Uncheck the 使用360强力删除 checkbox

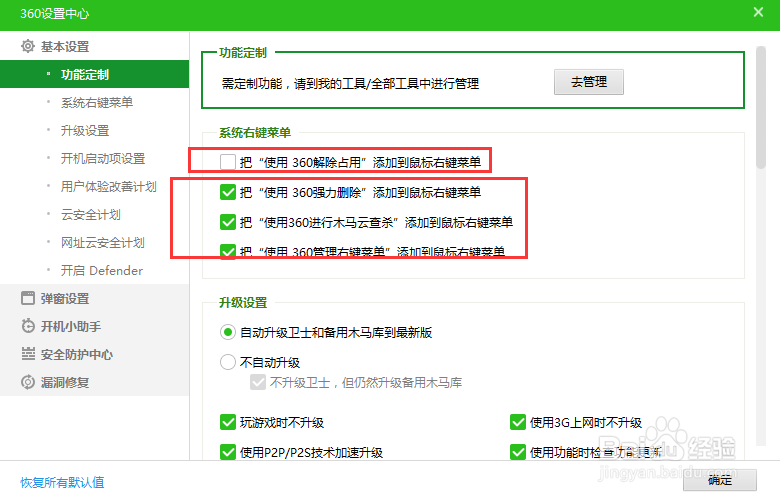[228, 192]
